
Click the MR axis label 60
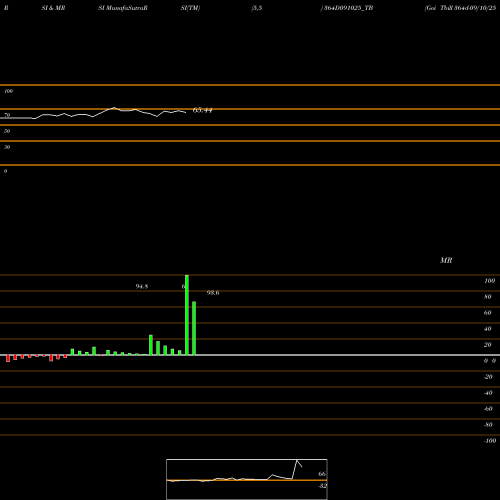point(488,313)
